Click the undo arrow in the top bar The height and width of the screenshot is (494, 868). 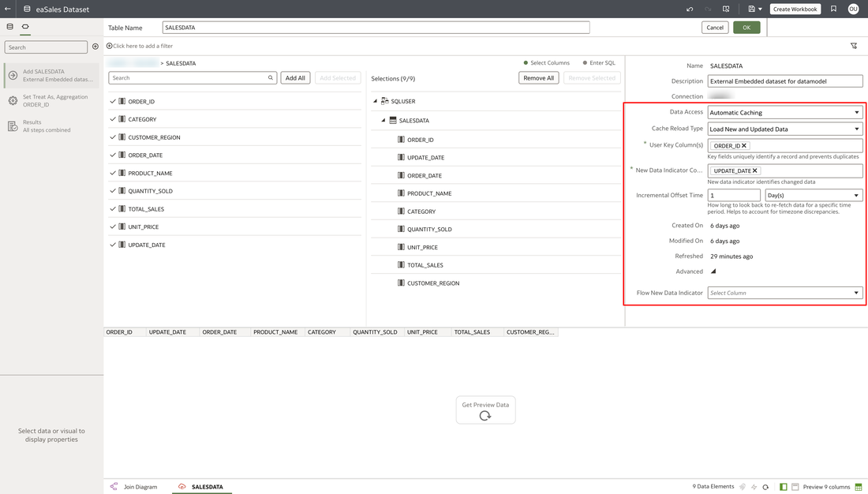[x=690, y=9]
